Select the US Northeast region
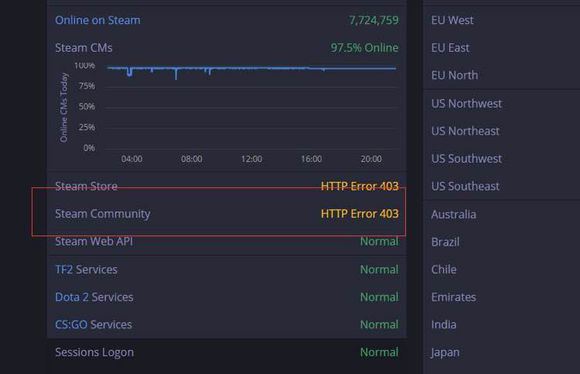Viewport: 580px width, 374px height. point(465,131)
